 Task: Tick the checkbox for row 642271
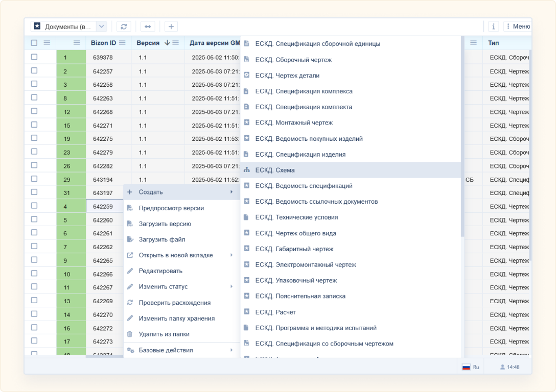tap(34, 125)
